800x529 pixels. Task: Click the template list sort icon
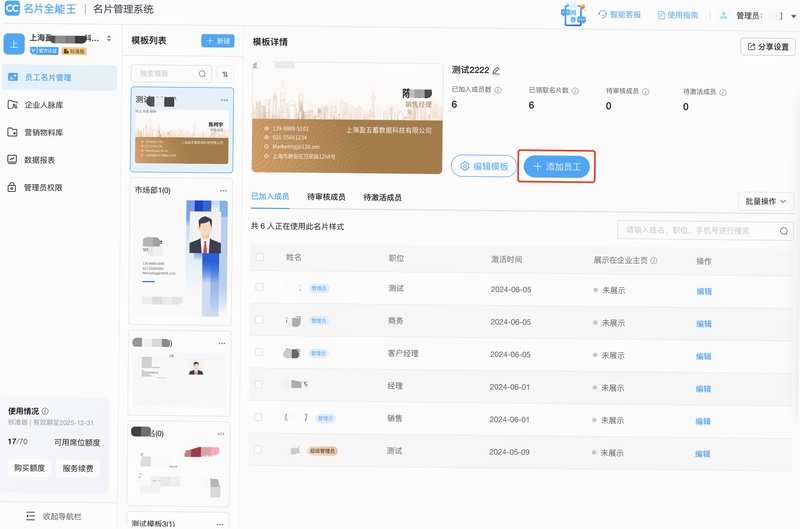coord(225,74)
